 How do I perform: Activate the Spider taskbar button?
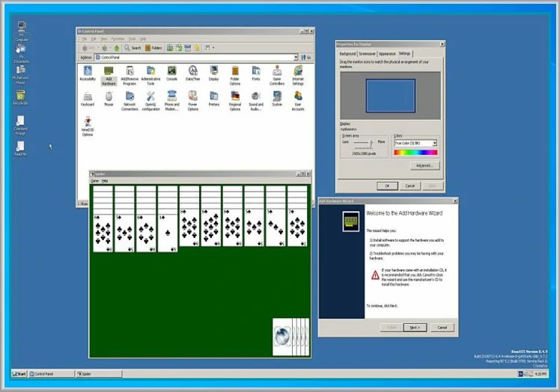[99, 374]
